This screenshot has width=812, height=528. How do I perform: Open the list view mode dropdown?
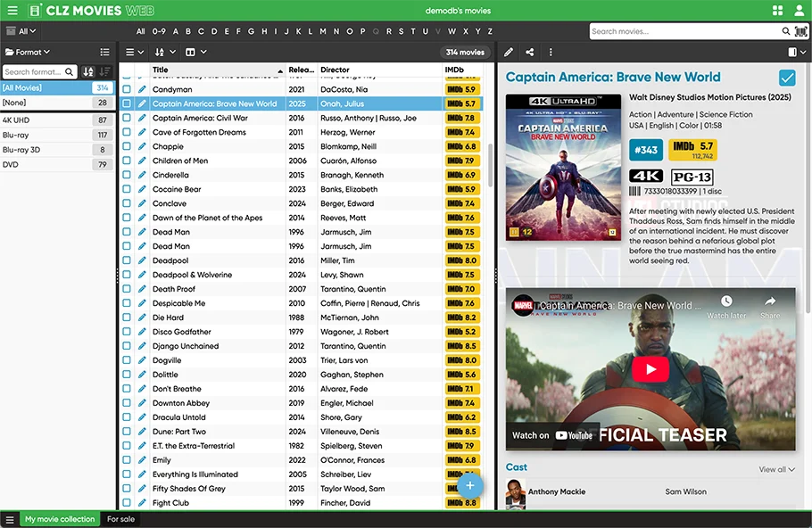click(135, 53)
